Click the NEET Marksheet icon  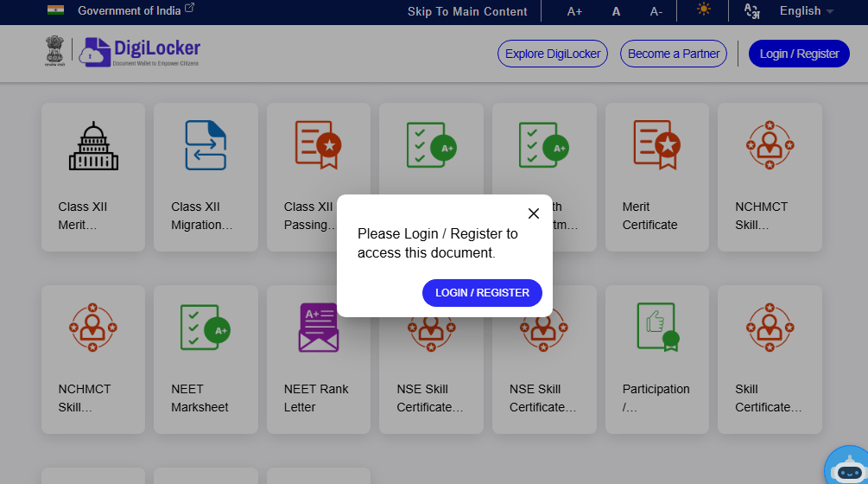206,328
